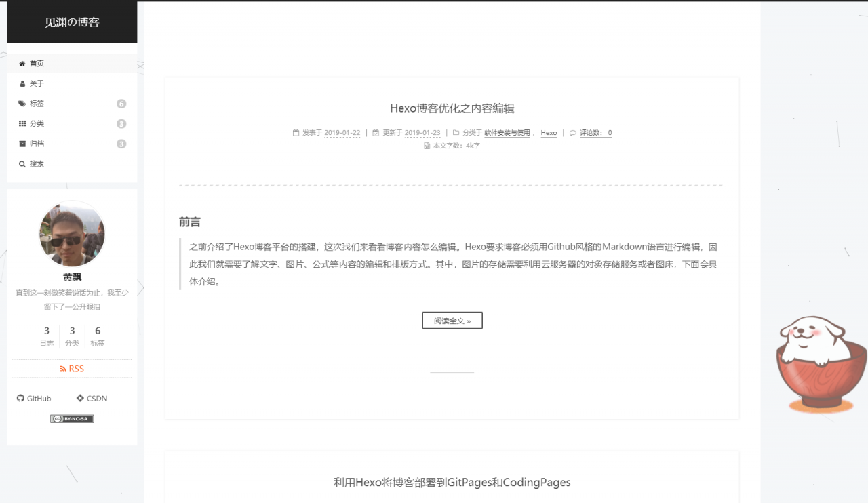Image resolution: width=868 pixels, height=503 pixels.
Task: Open the Hexo category link
Action: click(x=549, y=133)
